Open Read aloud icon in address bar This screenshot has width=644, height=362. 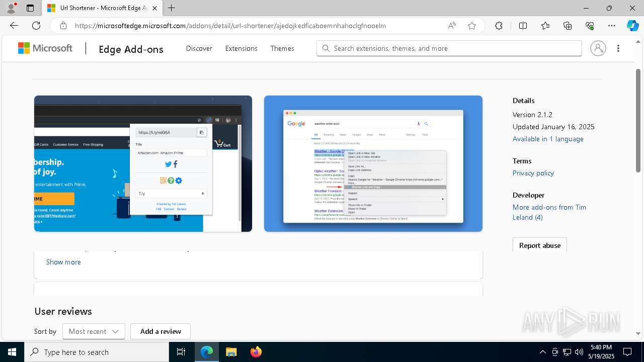pyautogui.click(x=452, y=26)
